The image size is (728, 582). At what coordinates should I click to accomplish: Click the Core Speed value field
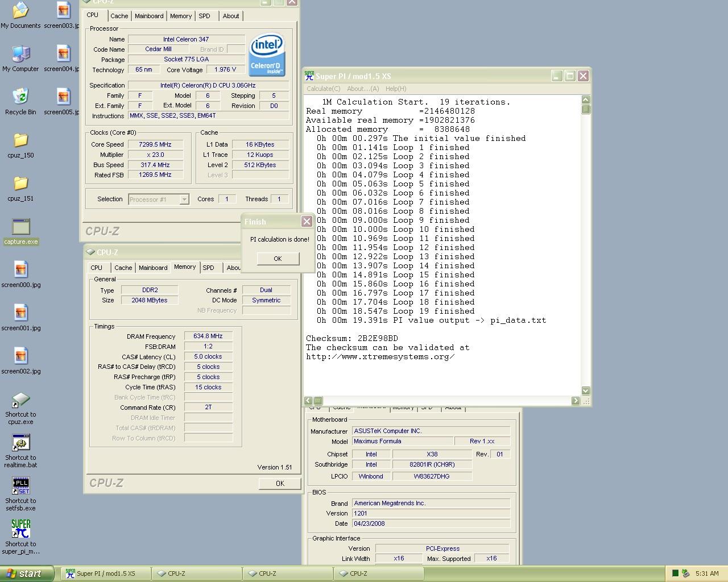coord(155,144)
